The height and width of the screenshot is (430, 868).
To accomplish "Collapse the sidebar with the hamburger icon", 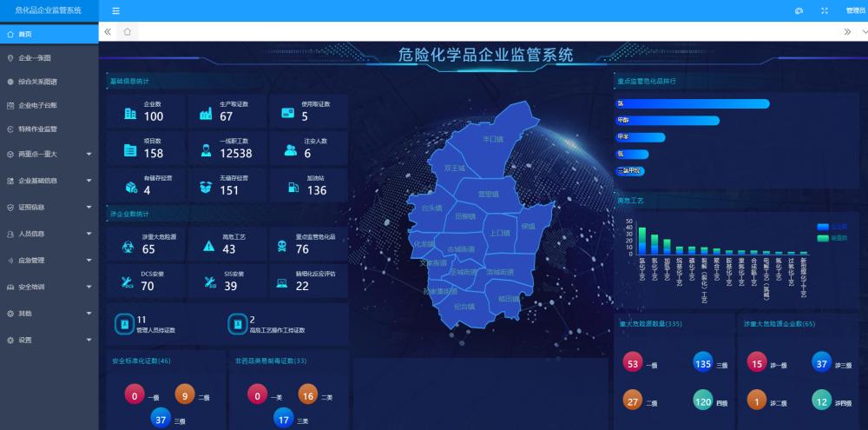I will (x=115, y=10).
